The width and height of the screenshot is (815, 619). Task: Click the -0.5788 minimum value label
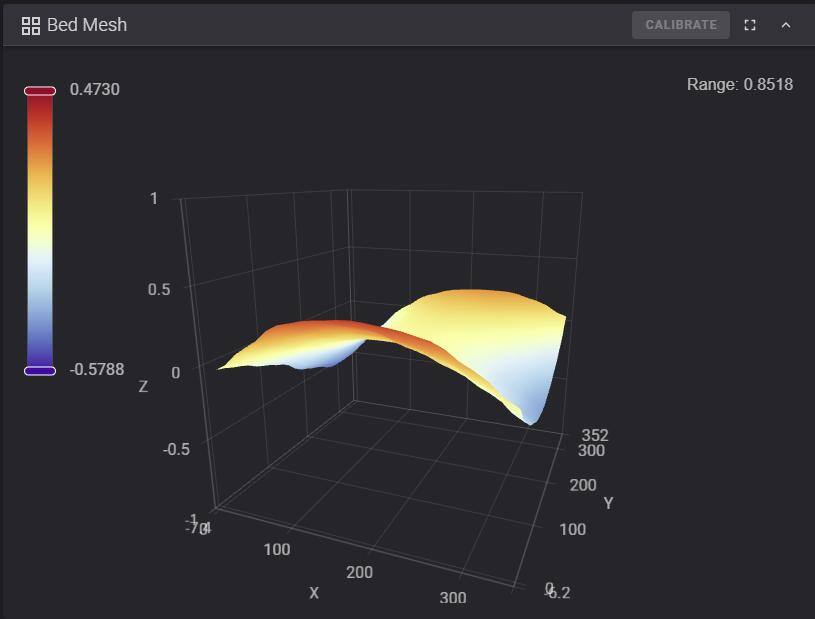pyautogui.click(x=96, y=369)
